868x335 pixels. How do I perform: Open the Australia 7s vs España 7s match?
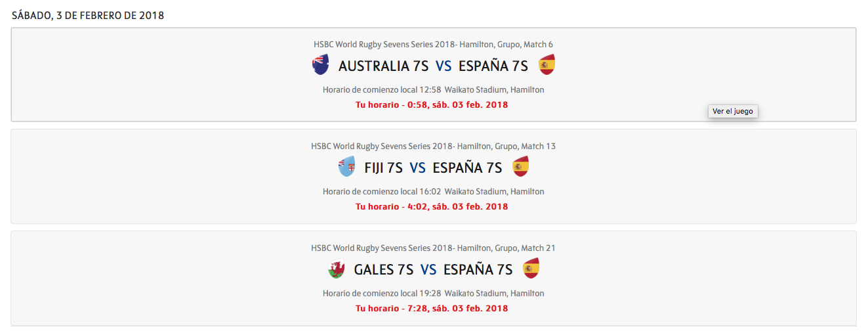pyautogui.click(x=433, y=66)
